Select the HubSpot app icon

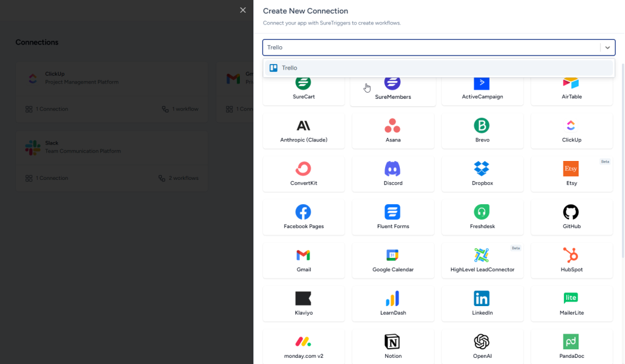[x=571, y=255]
